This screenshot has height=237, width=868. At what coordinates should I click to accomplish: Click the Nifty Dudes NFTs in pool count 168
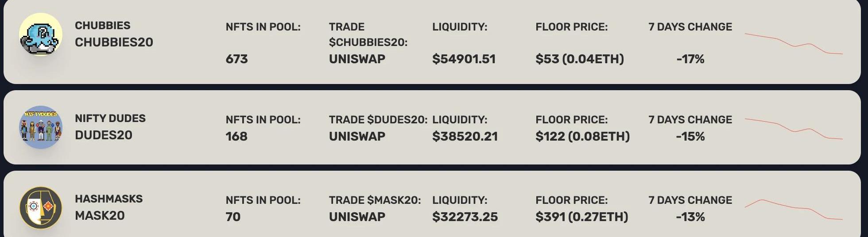236,136
